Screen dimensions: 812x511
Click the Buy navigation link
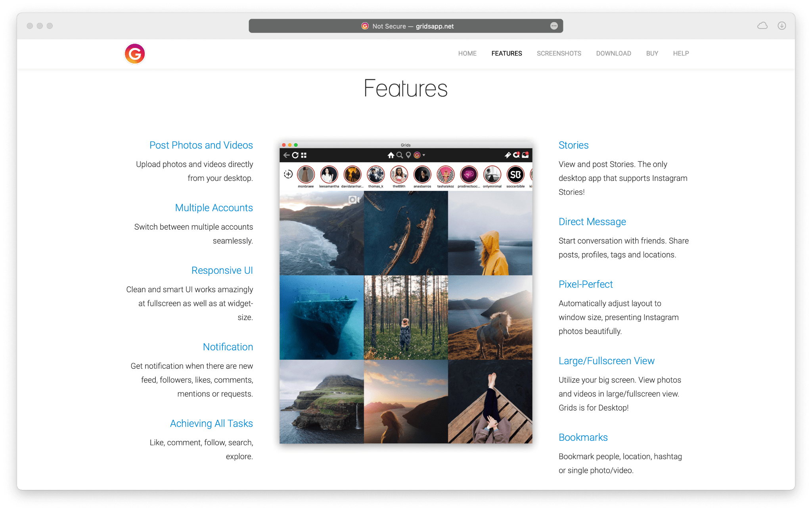point(652,54)
